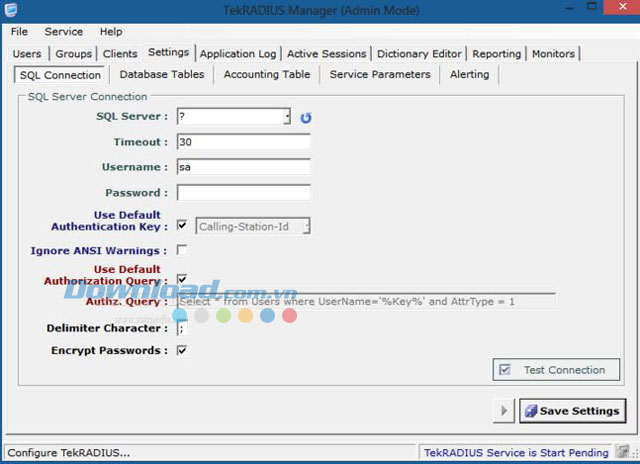640x464 pixels.
Task: Toggle Use Default Authentication Key checkbox
Action: [x=182, y=225]
